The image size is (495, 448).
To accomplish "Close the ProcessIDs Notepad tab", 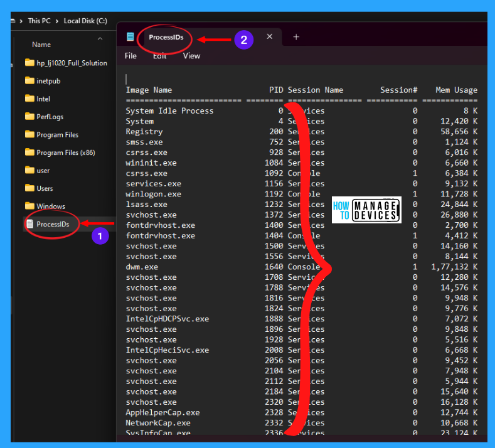I will point(270,36).
